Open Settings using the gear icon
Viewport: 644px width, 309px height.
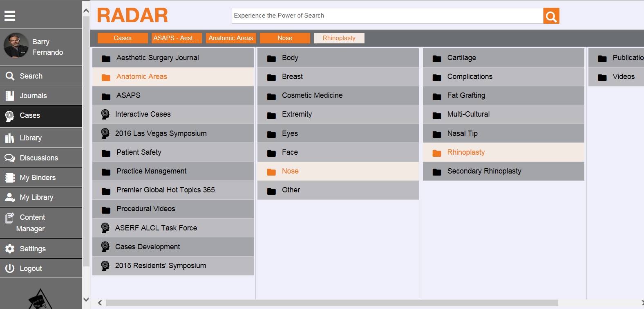tap(10, 249)
